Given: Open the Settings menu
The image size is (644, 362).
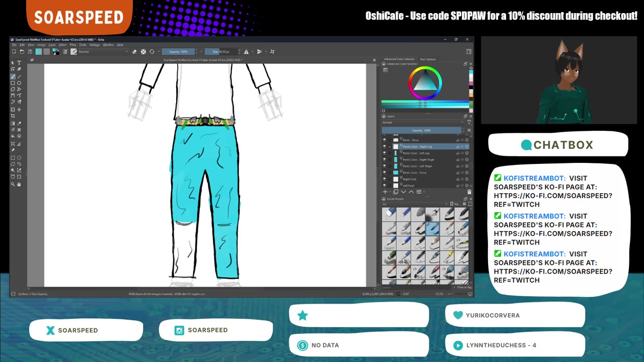Looking at the screenshot, I should (95, 45).
